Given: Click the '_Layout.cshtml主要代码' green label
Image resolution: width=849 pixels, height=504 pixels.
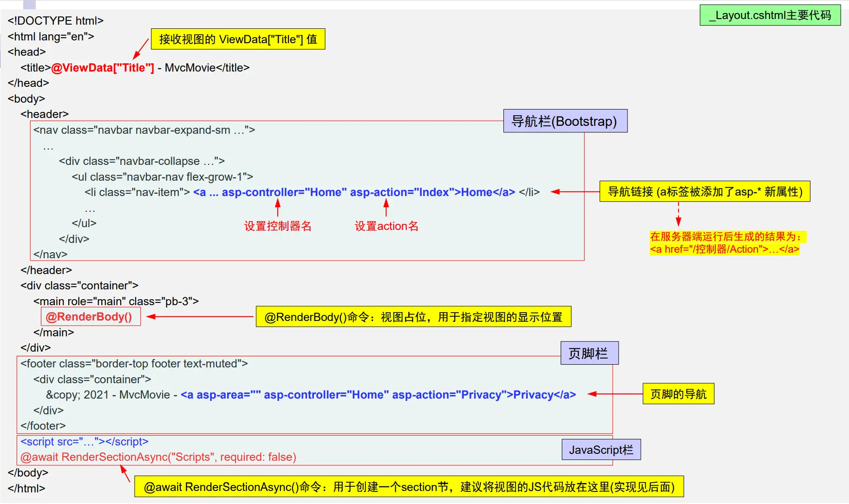Looking at the screenshot, I should 770,15.
